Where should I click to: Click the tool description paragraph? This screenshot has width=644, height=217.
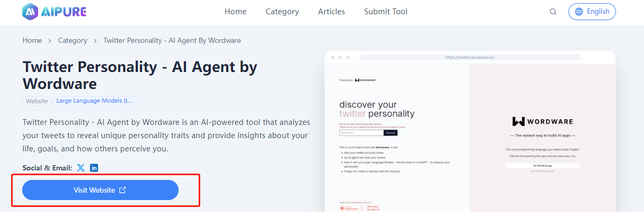pyautogui.click(x=166, y=135)
